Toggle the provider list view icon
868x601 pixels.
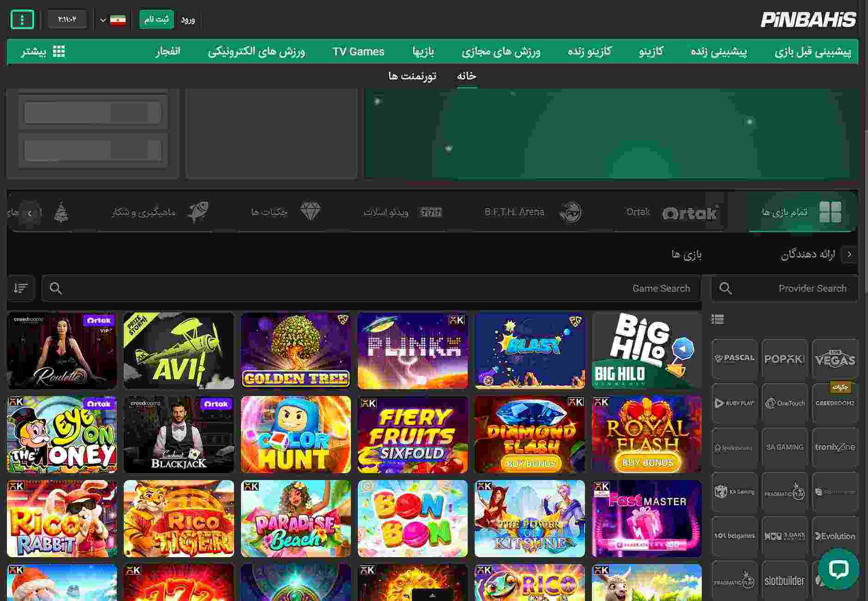717,319
